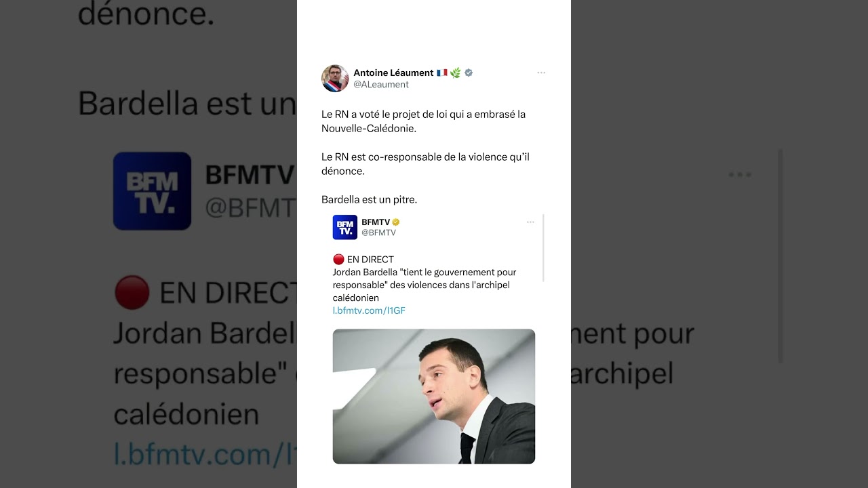Click the @BFMTV handle in the quoted tweet

378,232
